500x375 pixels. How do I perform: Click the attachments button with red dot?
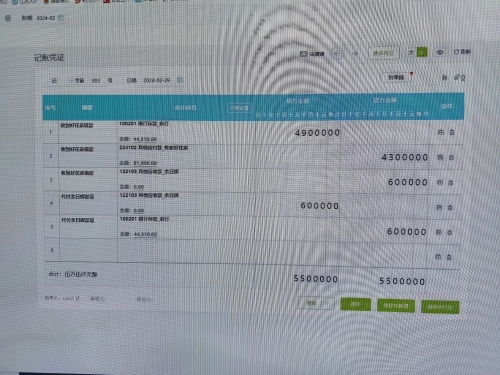pos(396,77)
